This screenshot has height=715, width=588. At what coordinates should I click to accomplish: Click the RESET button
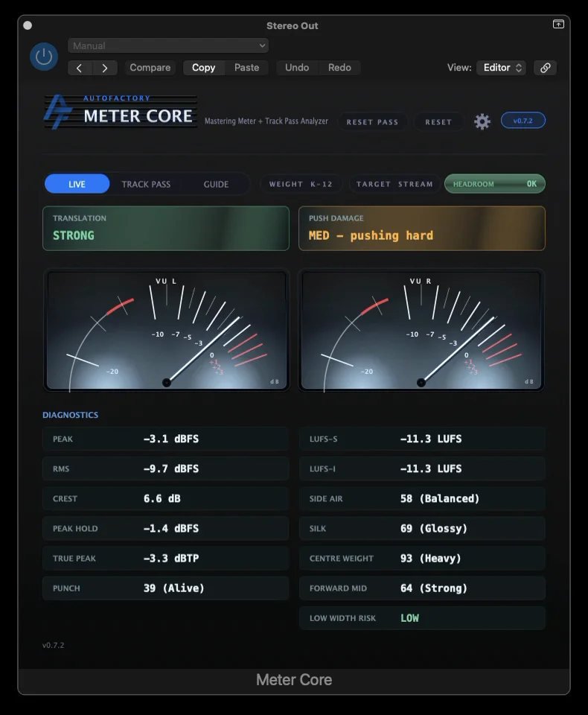pos(438,122)
